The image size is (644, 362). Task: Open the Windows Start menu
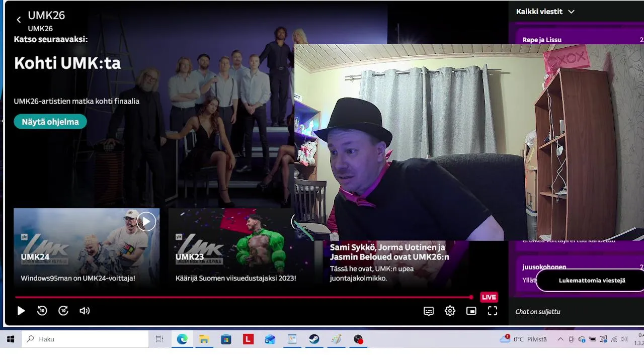pos(11,339)
